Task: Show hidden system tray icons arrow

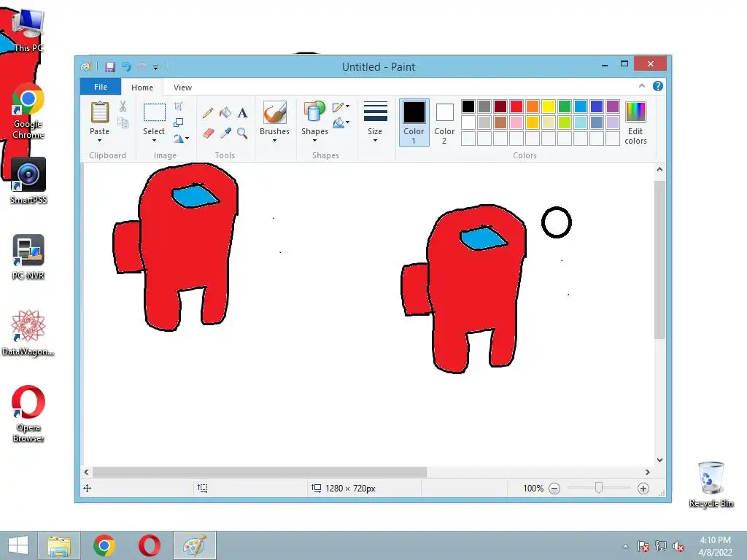Action: click(x=625, y=546)
